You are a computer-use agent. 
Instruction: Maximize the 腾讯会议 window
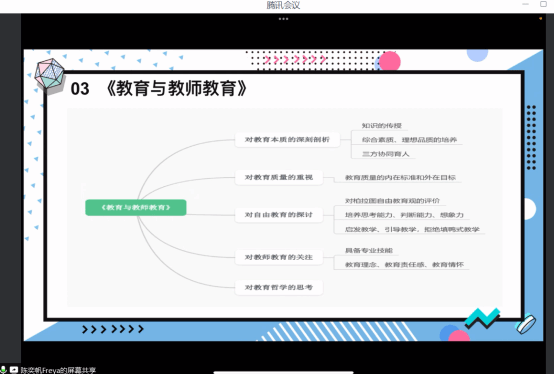[x=543, y=4]
